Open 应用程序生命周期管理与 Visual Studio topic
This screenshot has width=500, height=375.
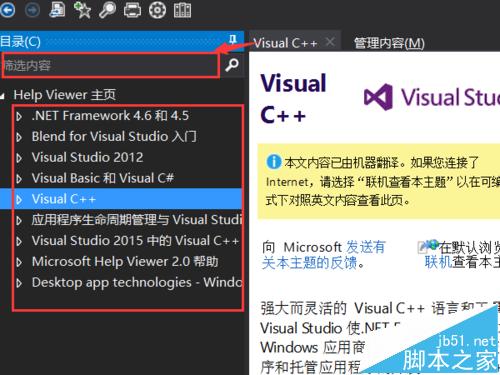click(137, 220)
